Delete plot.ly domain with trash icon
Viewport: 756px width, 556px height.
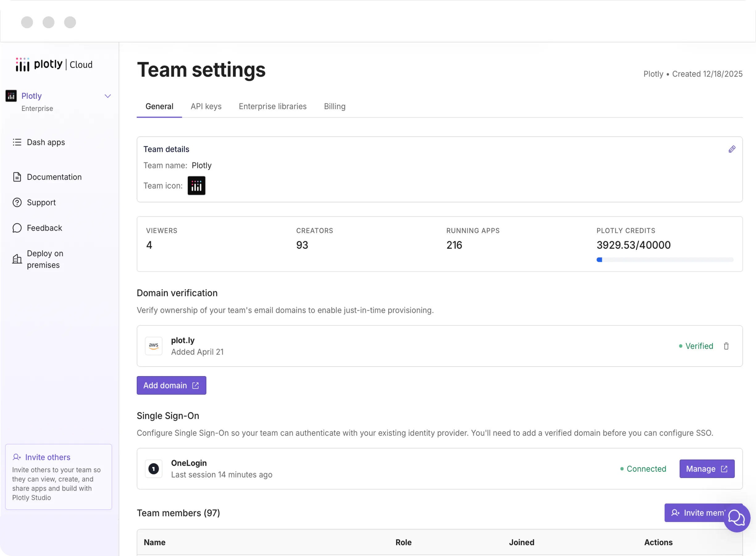pyautogui.click(x=726, y=346)
